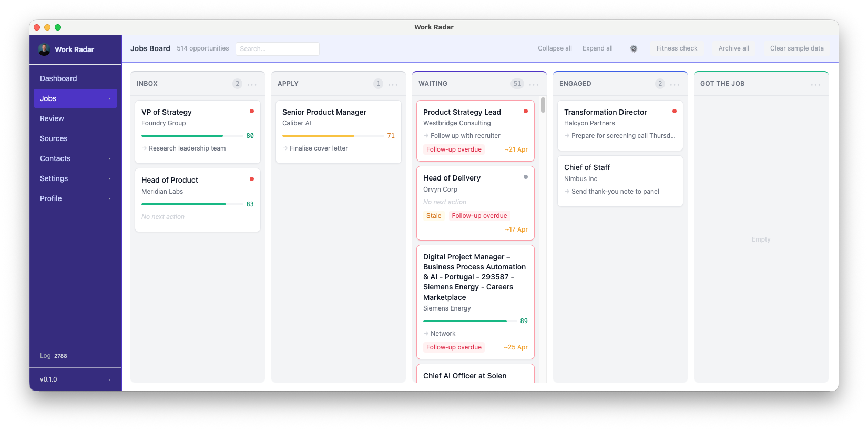Click the Siemens Energy score bar
The height and width of the screenshot is (430, 868).
tap(470, 321)
